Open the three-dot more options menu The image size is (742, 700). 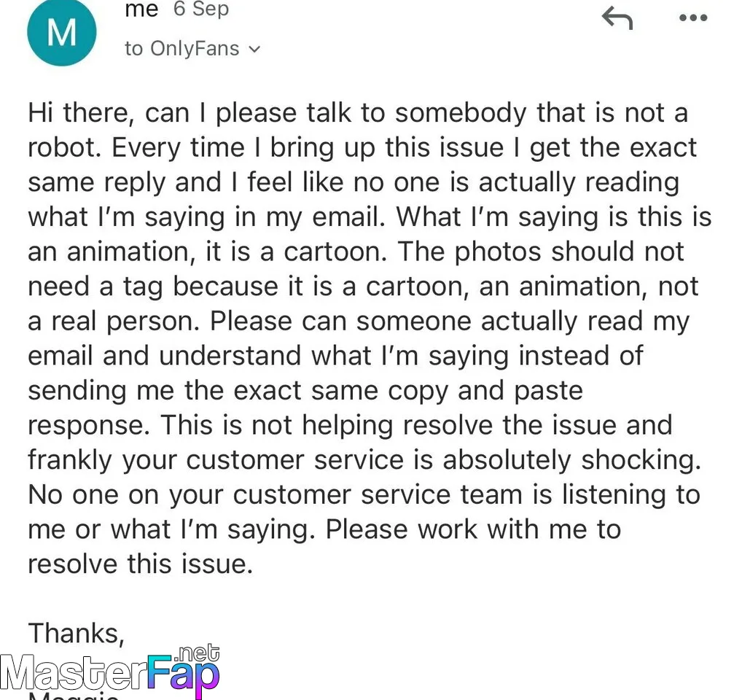pos(692,18)
